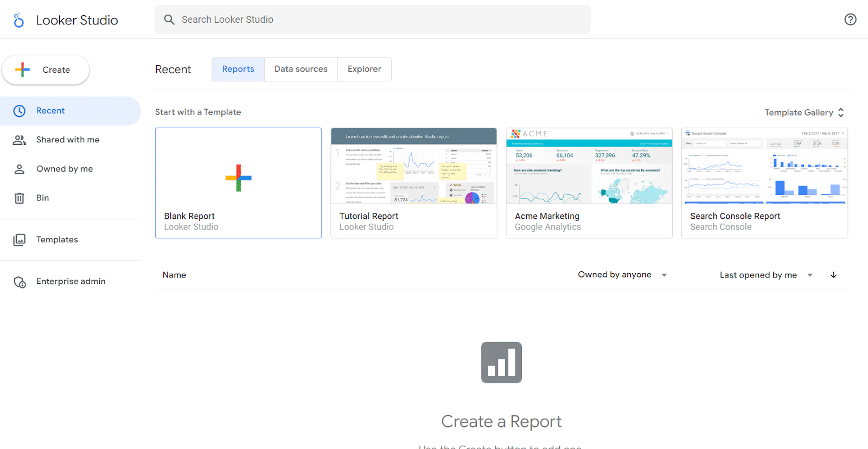Click the Bin trash icon
This screenshot has width=868, height=449.
click(x=20, y=198)
